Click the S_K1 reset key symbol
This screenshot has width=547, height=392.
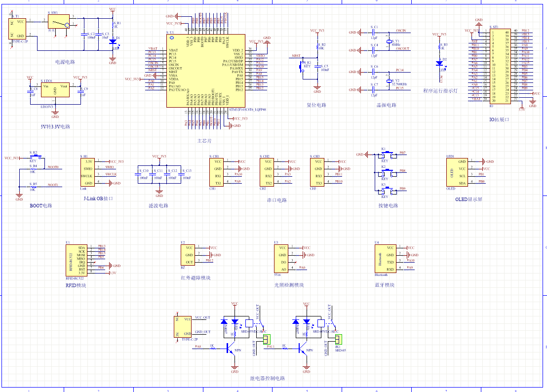pos(302,66)
